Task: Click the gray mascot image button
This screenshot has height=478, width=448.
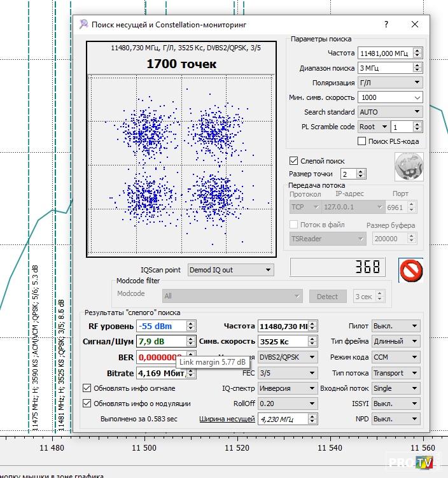Action: pos(409,167)
